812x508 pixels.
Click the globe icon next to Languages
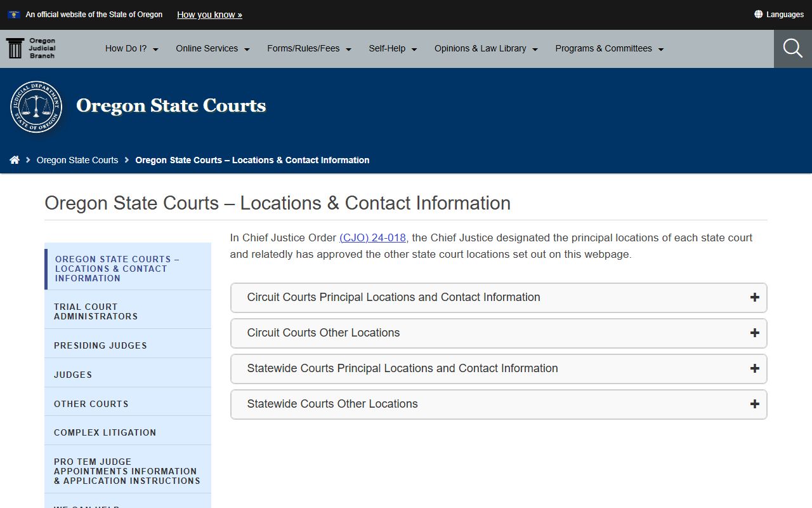[758, 14]
